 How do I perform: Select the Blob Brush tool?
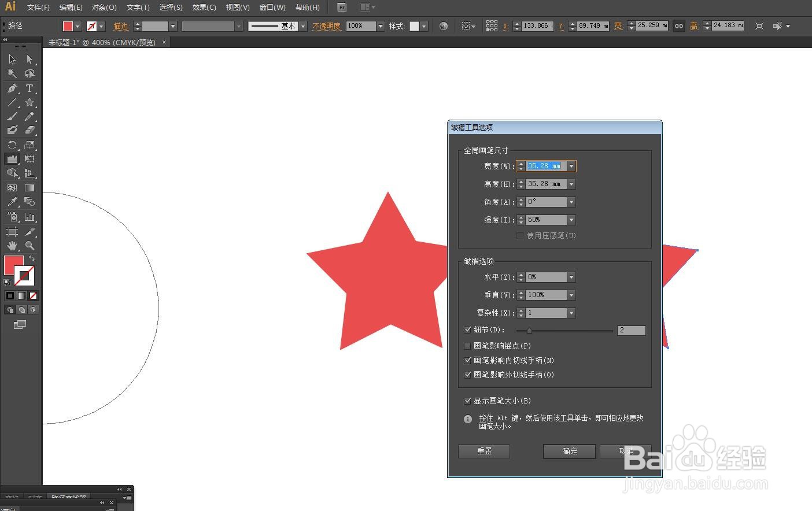pos(12,130)
